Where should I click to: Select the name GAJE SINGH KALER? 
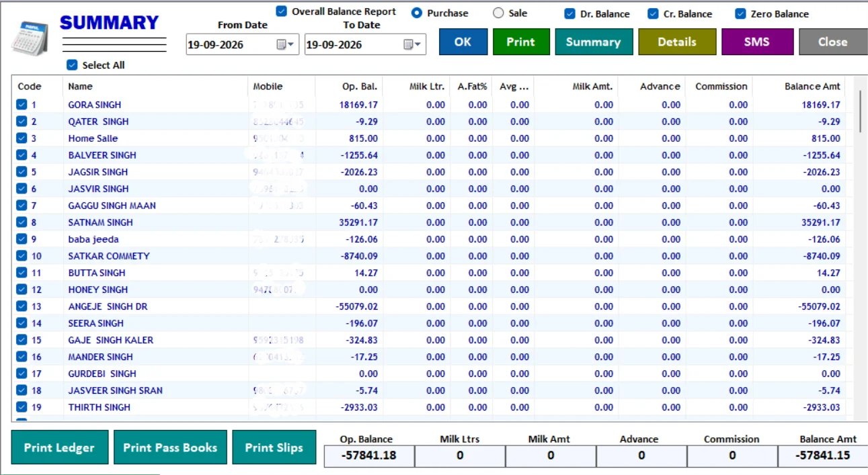click(x=111, y=340)
